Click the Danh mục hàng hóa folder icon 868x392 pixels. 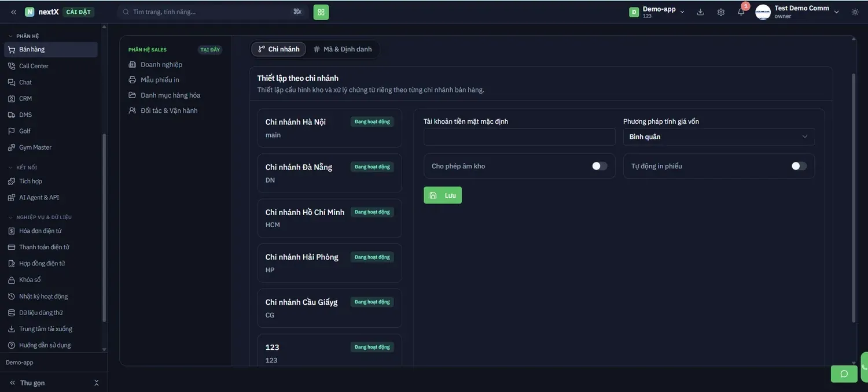coord(133,95)
